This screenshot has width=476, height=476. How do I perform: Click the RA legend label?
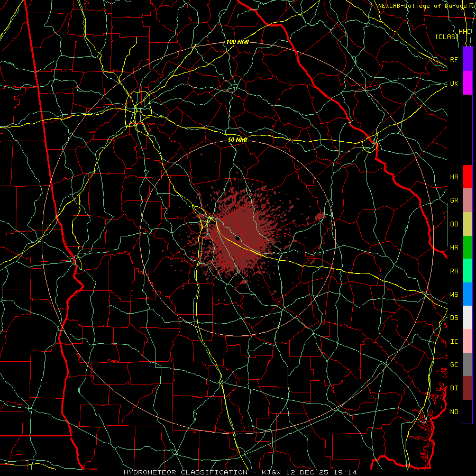point(454,271)
